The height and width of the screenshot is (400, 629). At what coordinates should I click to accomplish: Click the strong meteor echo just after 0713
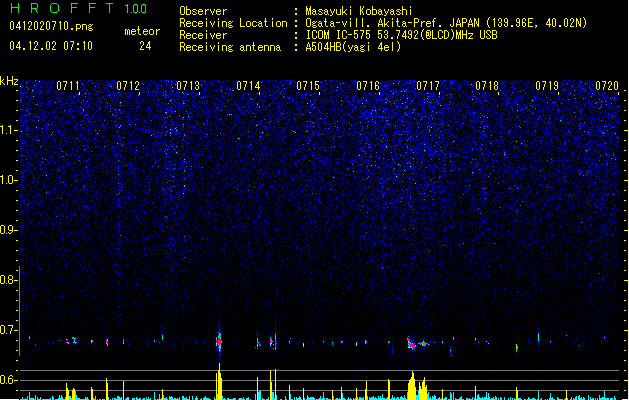coord(219,341)
